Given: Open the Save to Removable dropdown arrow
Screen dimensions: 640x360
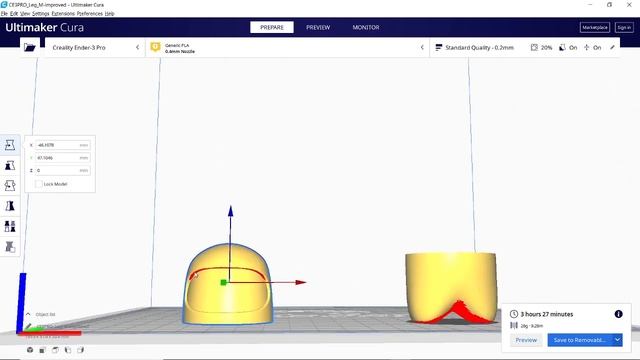Looking at the screenshot, I should 618,340.
